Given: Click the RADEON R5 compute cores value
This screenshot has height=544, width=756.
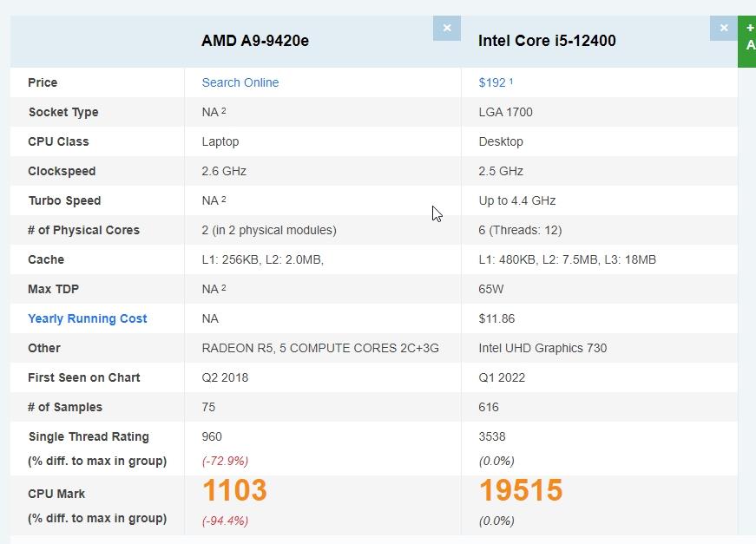Looking at the screenshot, I should pos(320,348).
